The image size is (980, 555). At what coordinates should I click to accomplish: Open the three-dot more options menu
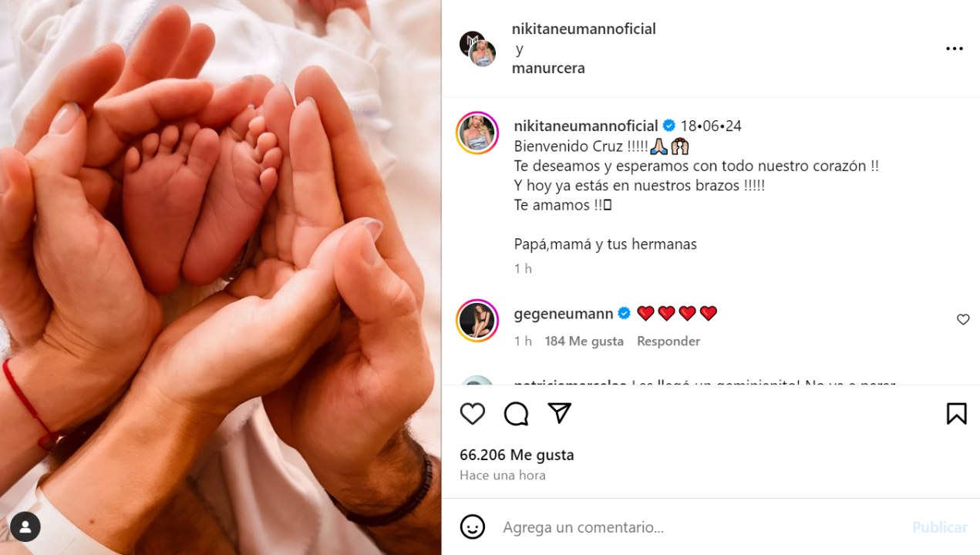coord(955,49)
